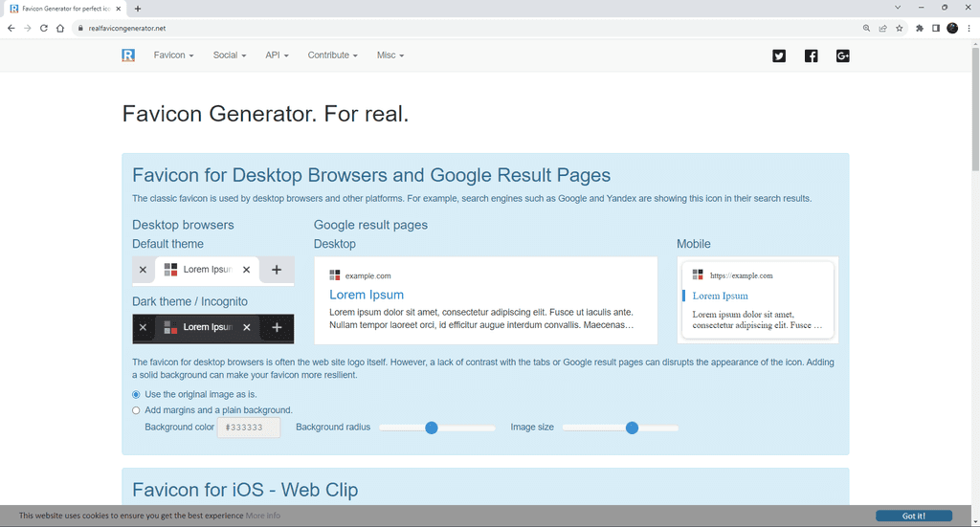The width and height of the screenshot is (980, 527).
Task: Click the RealFaviconGenerator logo in navbar
Action: [128, 55]
